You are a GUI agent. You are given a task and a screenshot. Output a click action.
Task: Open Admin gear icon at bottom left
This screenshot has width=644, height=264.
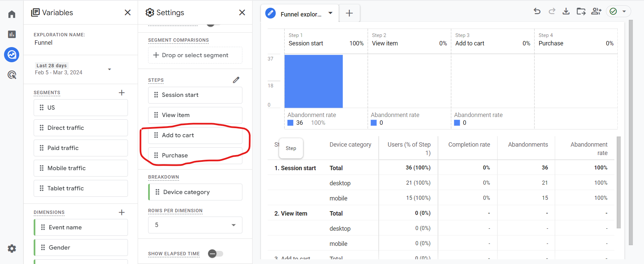tap(12, 249)
